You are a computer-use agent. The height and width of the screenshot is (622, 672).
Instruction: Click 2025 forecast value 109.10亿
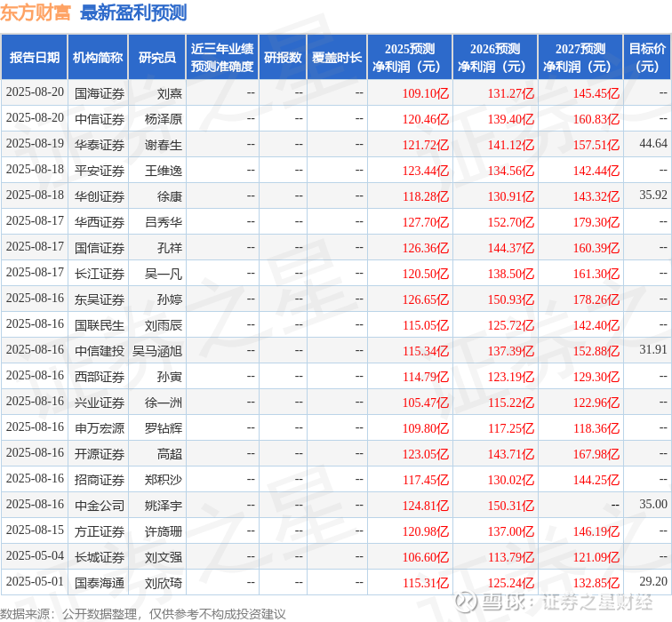426,93
